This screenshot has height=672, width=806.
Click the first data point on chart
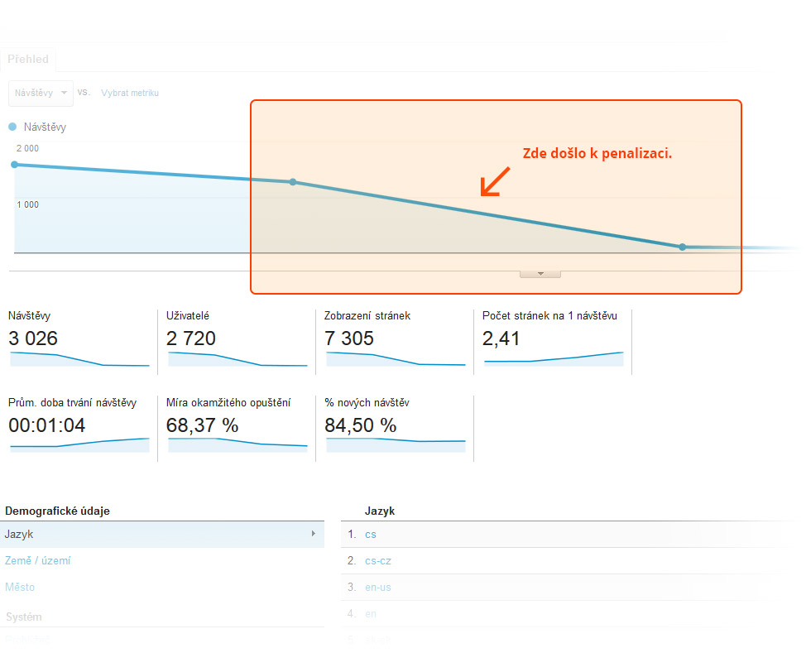tap(14, 165)
